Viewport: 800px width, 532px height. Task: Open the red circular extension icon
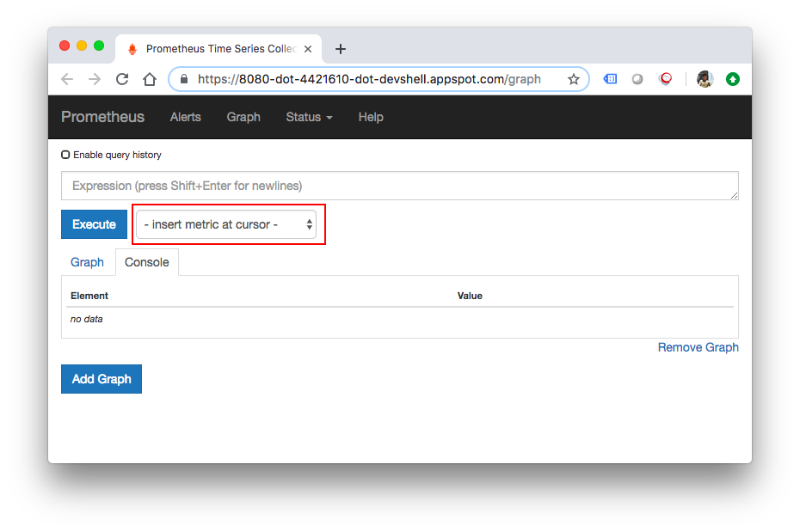[665, 79]
